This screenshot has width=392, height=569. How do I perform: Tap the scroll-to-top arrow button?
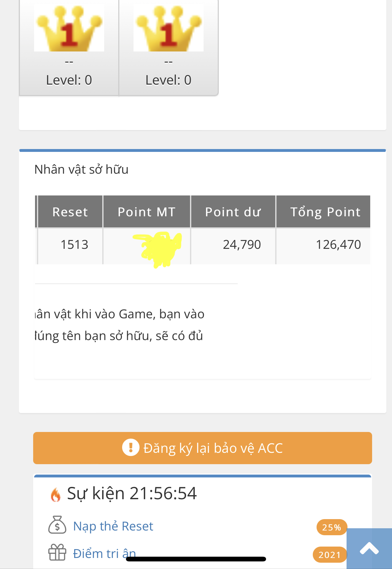click(369, 548)
